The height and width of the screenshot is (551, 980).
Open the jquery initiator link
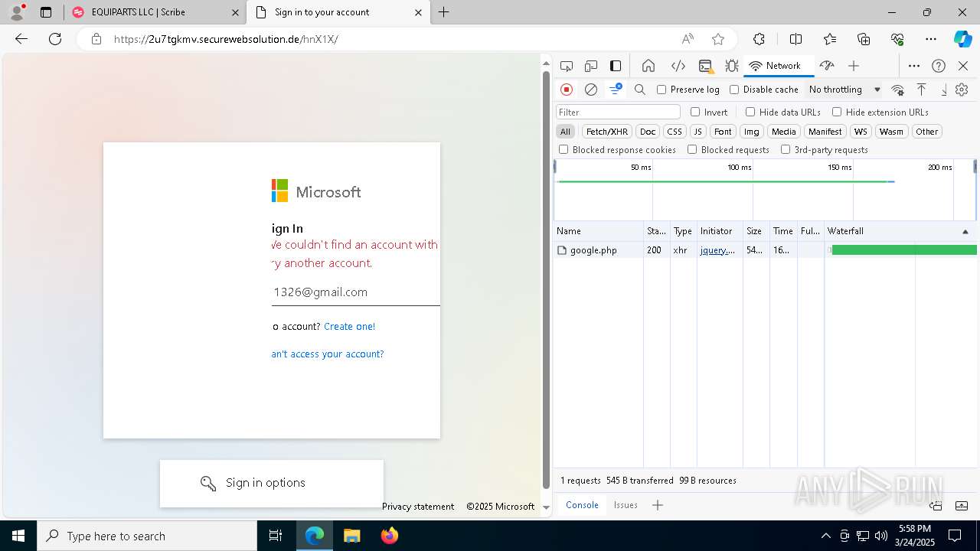click(x=717, y=250)
